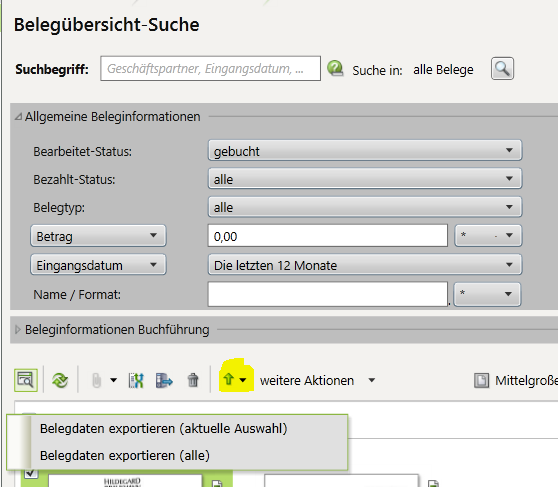Open the Eingangsdatum period dropdown
Viewport: 558px width, 487px height.
click(x=365, y=265)
